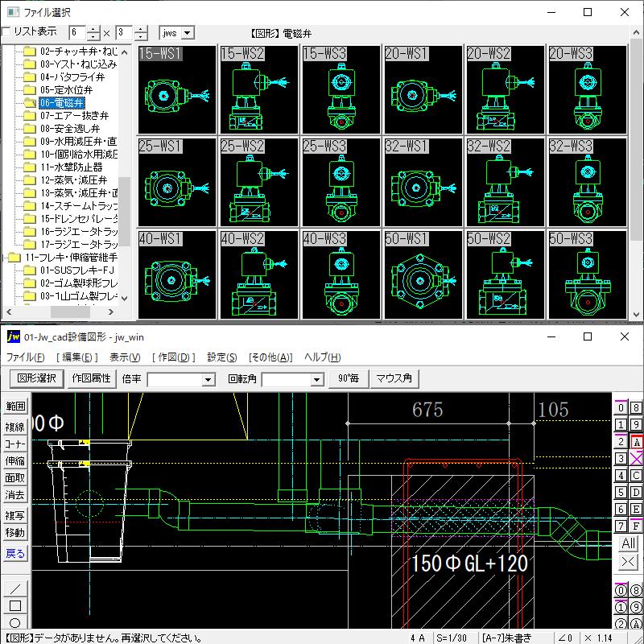Select the 伸縮 stretch tool
Screen dimensions: 644x644
(14, 459)
